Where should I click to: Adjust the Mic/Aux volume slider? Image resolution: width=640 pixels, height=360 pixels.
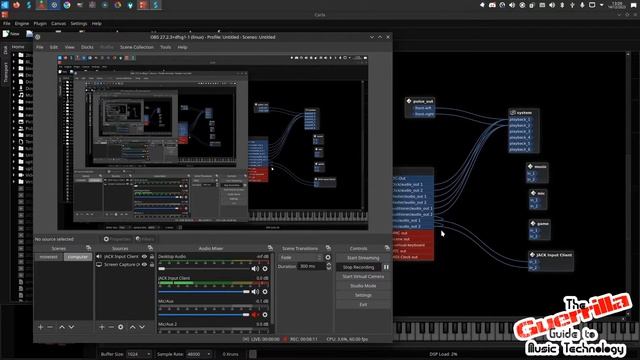204,315
